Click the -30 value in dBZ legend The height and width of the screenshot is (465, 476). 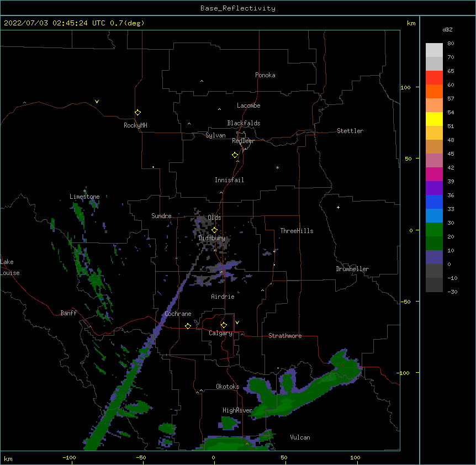tap(452, 292)
